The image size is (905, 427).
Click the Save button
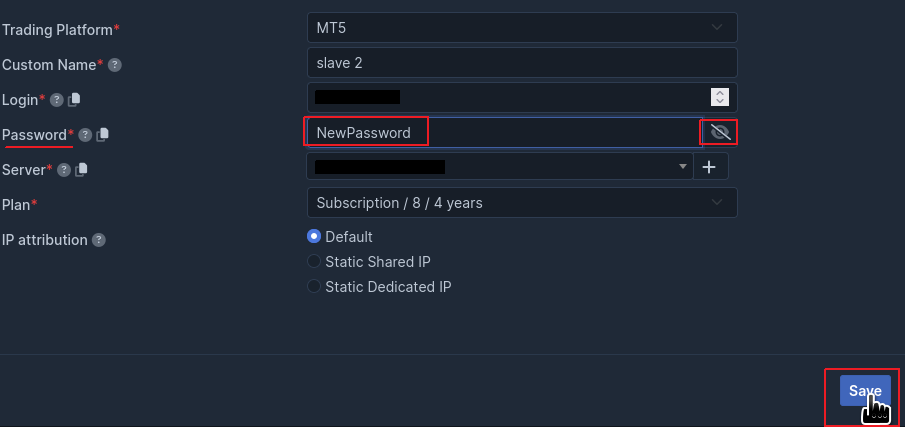(865, 392)
